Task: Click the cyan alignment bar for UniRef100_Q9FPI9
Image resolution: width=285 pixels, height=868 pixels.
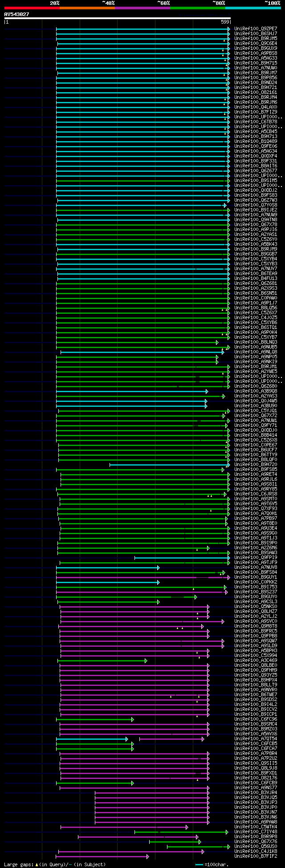Action: click(x=181, y=558)
